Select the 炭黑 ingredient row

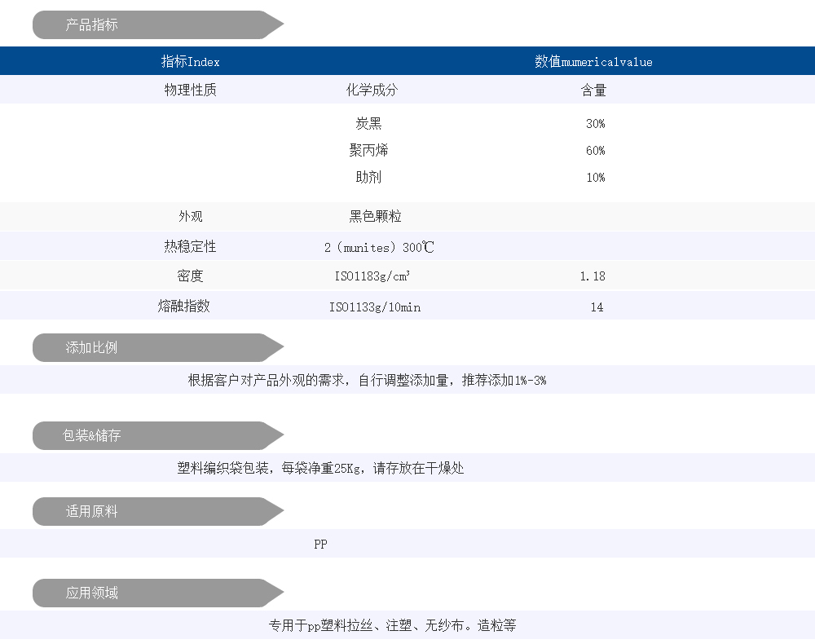368,124
